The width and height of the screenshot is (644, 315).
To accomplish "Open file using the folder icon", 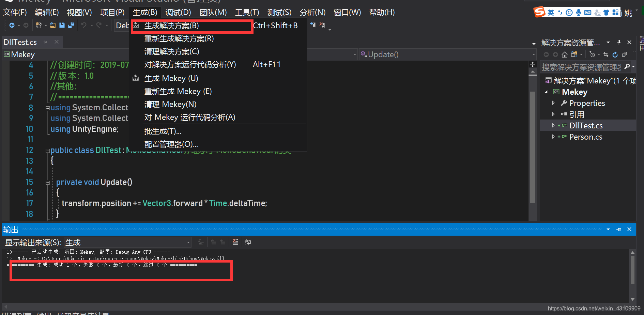I will point(53,25).
